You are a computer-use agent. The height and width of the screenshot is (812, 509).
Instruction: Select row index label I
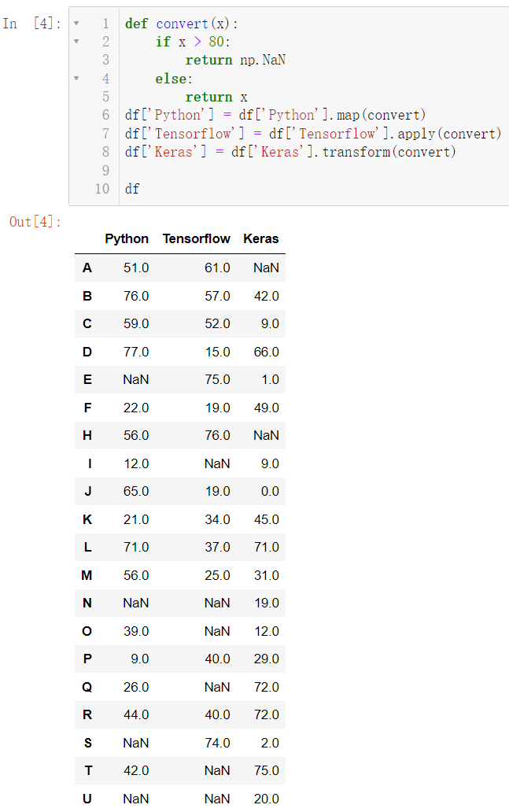pos(90,463)
